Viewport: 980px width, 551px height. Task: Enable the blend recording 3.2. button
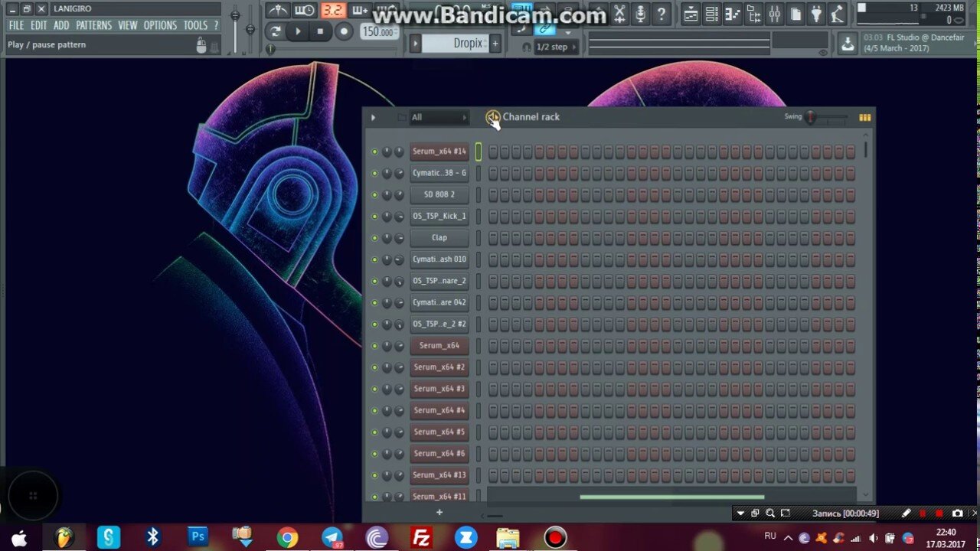coord(332,11)
